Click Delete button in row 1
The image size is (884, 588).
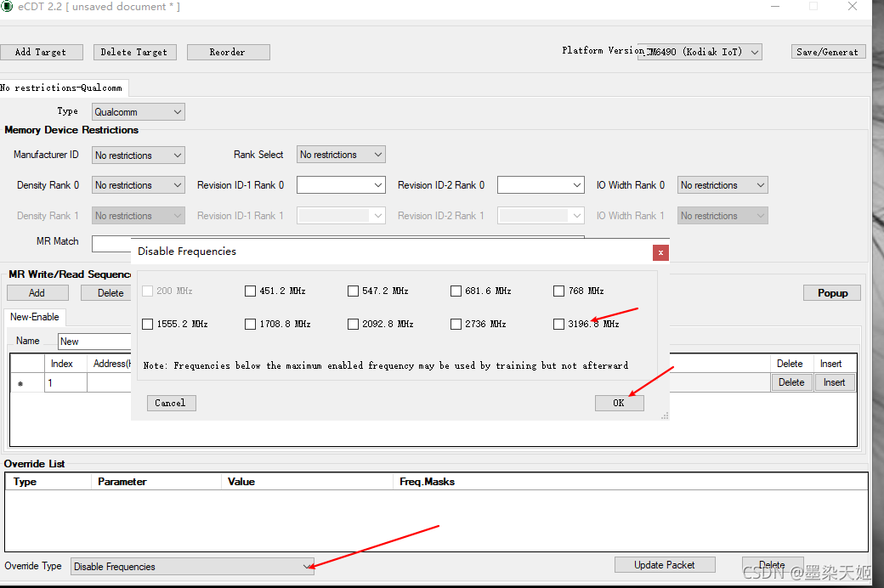pos(791,382)
